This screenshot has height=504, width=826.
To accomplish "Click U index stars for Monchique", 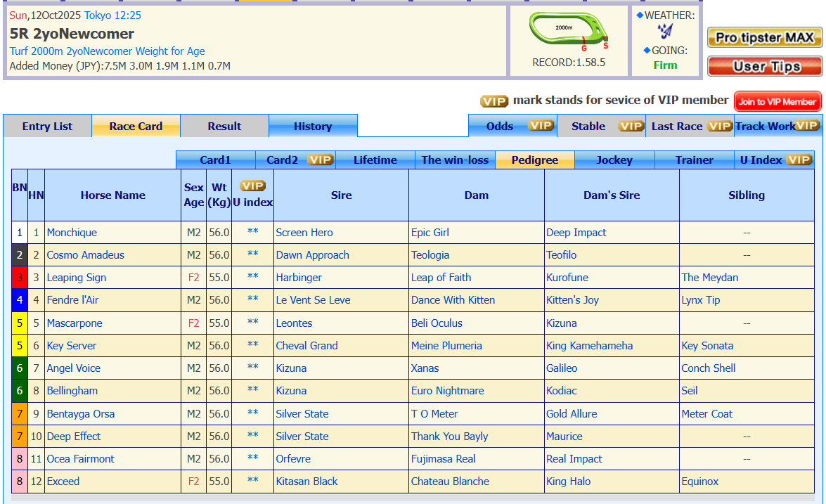I will pos(253,232).
